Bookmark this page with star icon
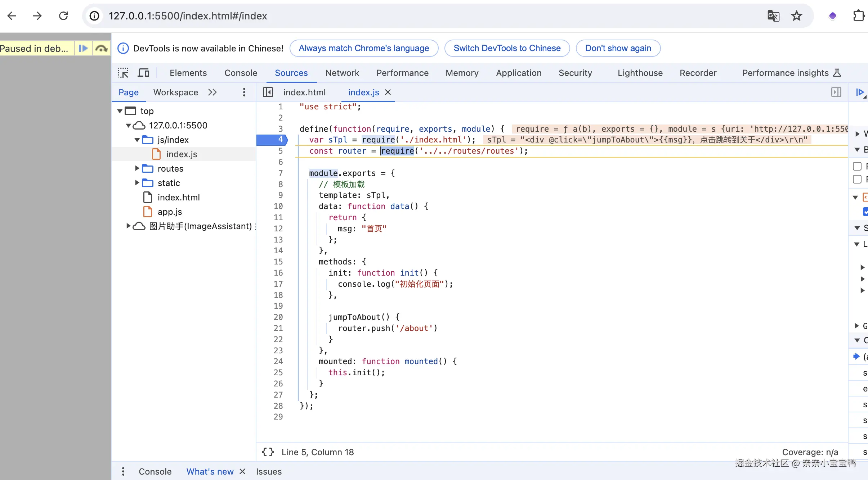The image size is (868, 480). [x=797, y=16]
